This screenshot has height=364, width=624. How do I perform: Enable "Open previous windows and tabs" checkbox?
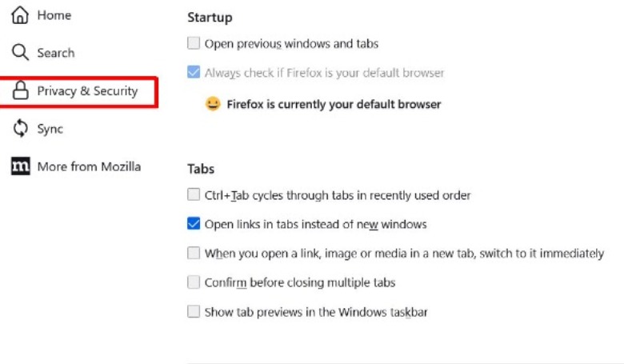[x=194, y=44]
